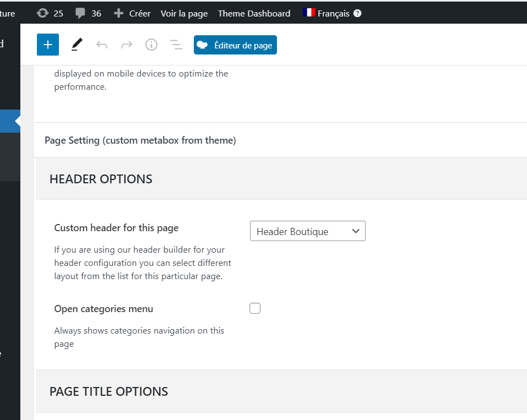Open Theme Dashboard in the admin bar
Image resolution: width=527 pixels, height=420 pixels.
pyautogui.click(x=254, y=13)
